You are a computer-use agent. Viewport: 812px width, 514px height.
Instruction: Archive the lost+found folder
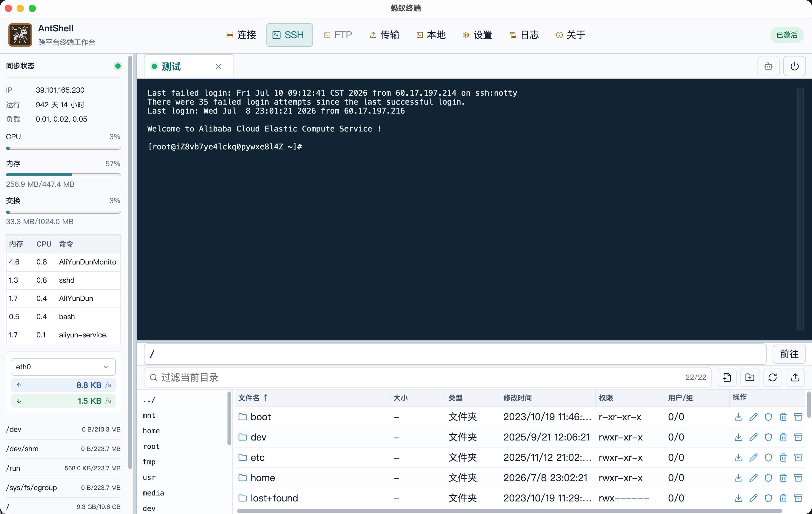[798, 498]
